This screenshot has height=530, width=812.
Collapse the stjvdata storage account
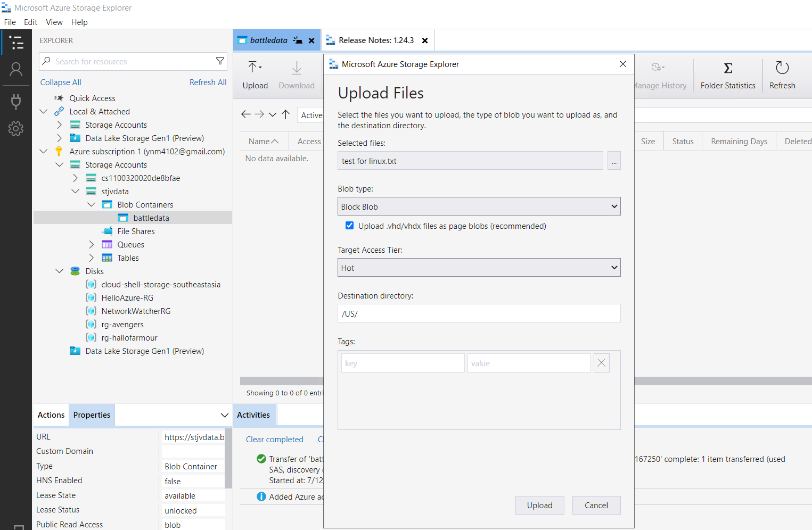point(76,191)
